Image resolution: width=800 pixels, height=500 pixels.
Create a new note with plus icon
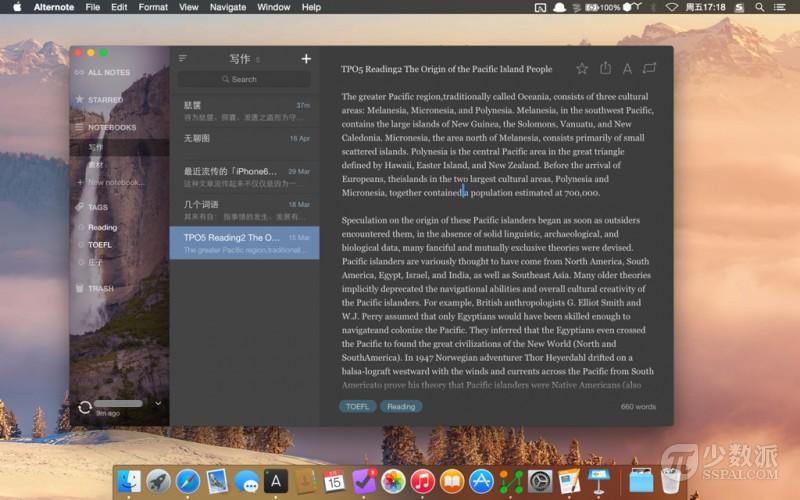306,59
